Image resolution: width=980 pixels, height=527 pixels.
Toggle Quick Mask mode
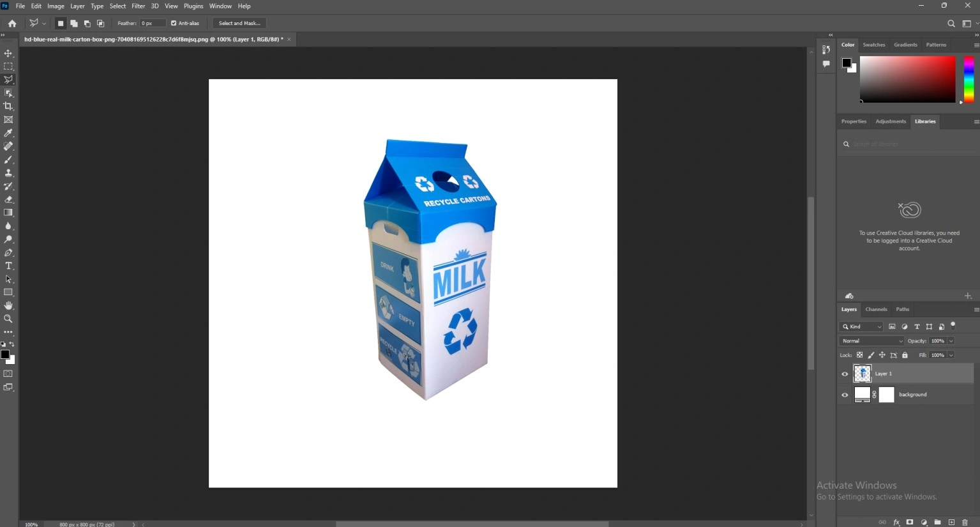pyautogui.click(x=8, y=374)
